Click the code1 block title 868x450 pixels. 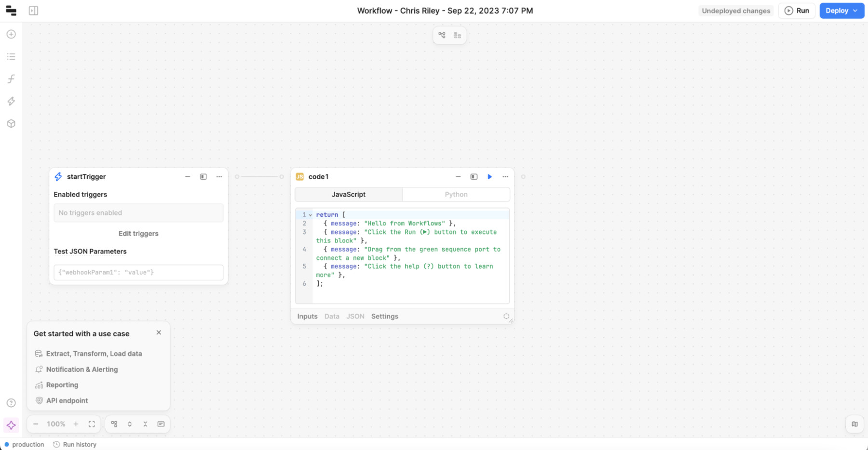pos(318,177)
